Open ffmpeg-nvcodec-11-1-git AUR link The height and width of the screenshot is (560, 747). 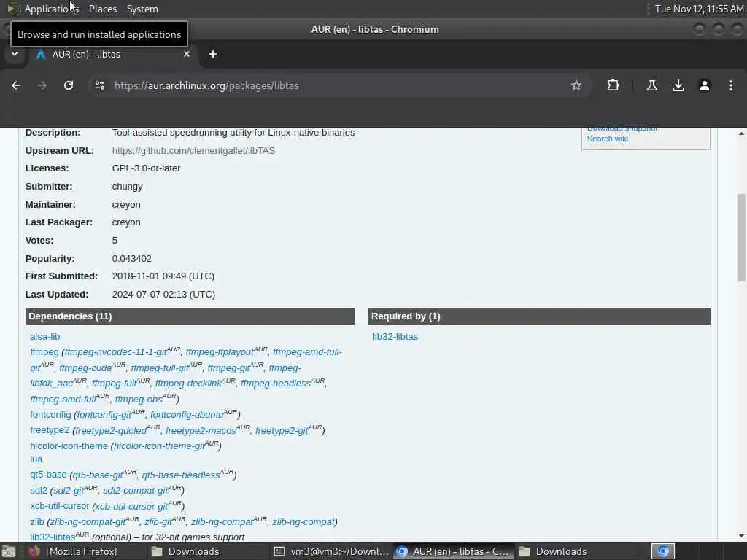pyautogui.click(x=116, y=352)
